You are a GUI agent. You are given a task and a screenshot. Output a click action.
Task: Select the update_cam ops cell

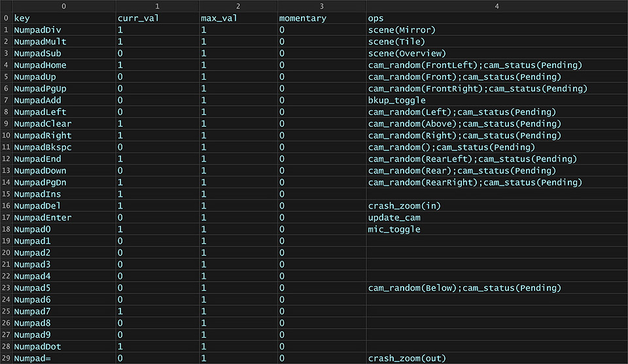[x=497, y=218]
